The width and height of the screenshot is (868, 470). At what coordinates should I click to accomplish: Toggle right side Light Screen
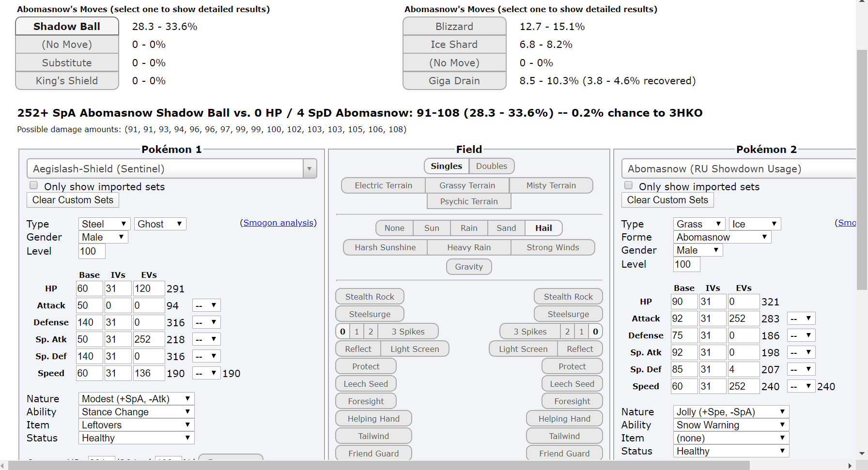click(x=523, y=349)
